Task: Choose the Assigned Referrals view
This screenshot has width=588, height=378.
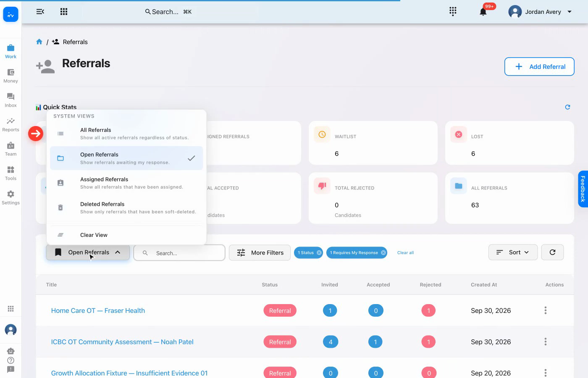Action: click(x=126, y=183)
